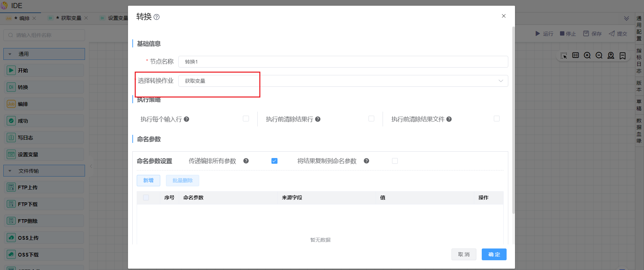Click the dialog's vertical scrollbar
The height and width of the screenshot is (270, 644).
513,121
